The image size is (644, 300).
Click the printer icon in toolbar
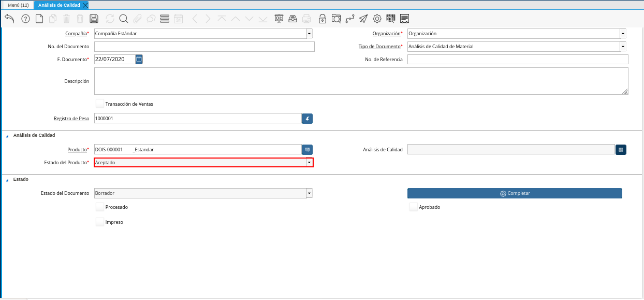306,19
